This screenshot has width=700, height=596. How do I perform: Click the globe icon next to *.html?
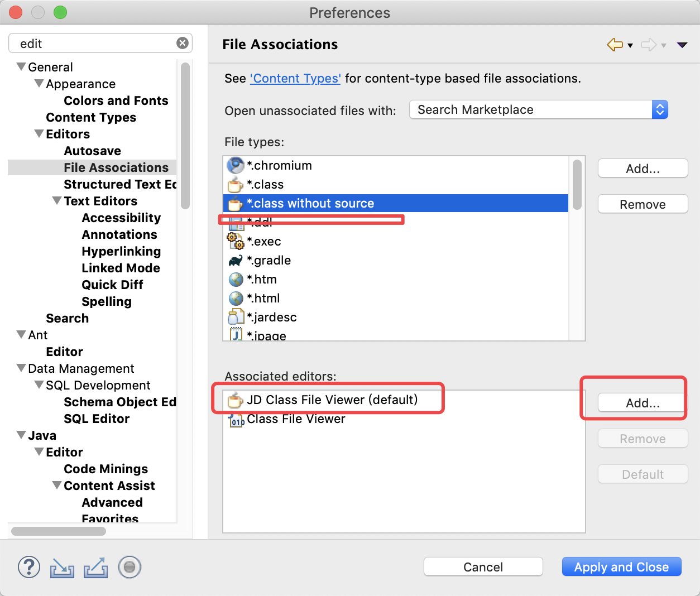(x=236, y=298)
